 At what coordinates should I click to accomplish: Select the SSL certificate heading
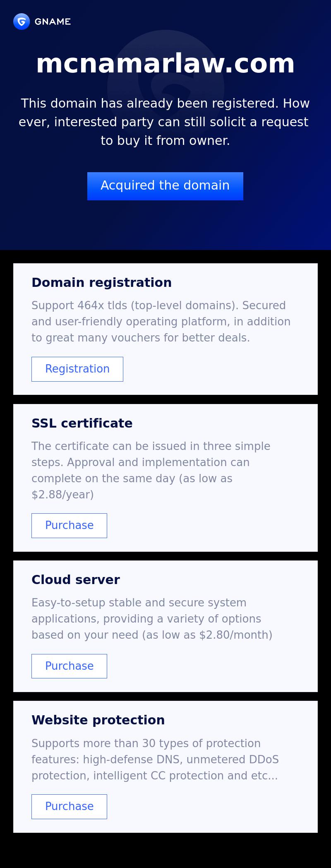click(82, 423)
